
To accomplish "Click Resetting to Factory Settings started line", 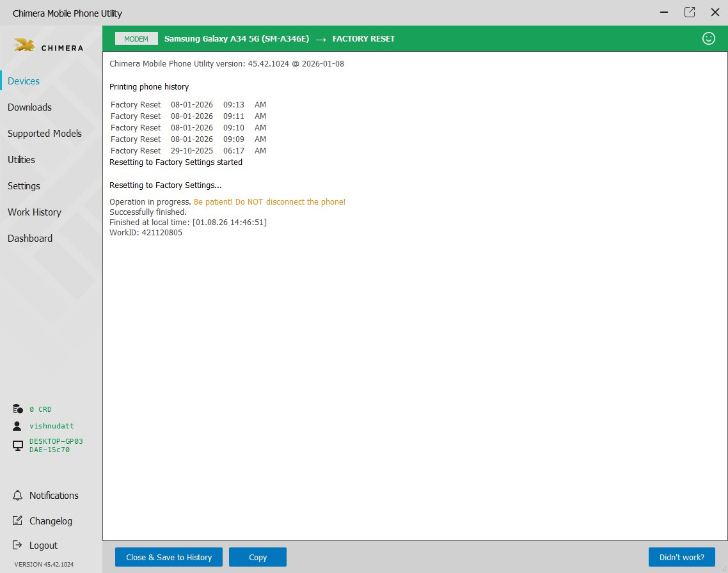I will (x=176, y=162).
